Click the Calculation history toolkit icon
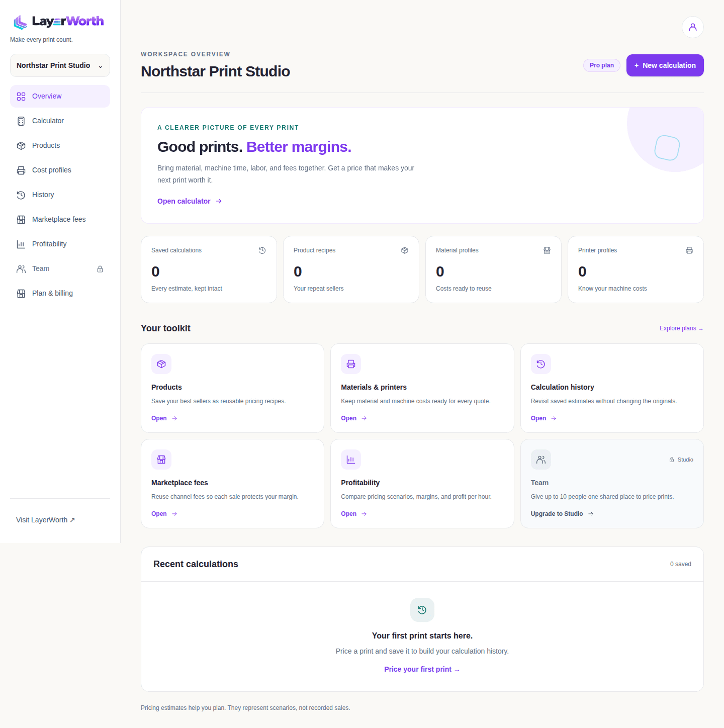This screenshot has width=724, height=728. pyautogui.click(x=541, y=364)
